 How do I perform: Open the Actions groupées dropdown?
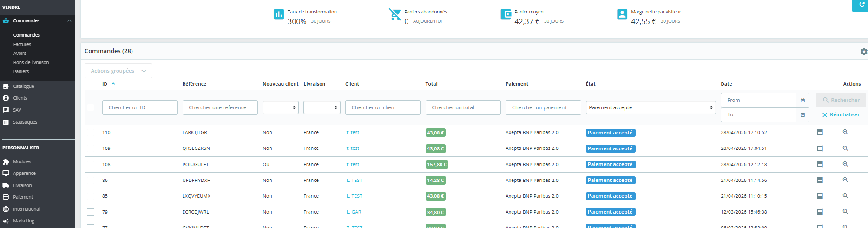tap(118, 71)
